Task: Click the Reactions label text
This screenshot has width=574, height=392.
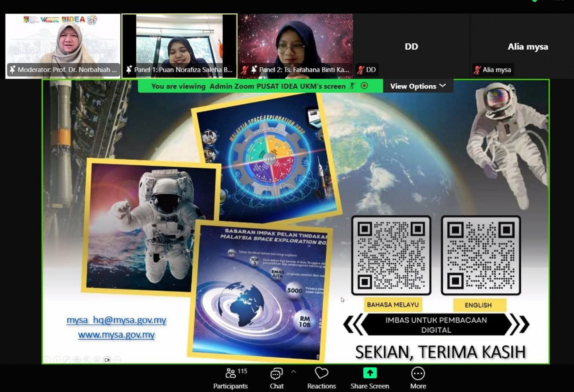Action: [x=321, y=386]
